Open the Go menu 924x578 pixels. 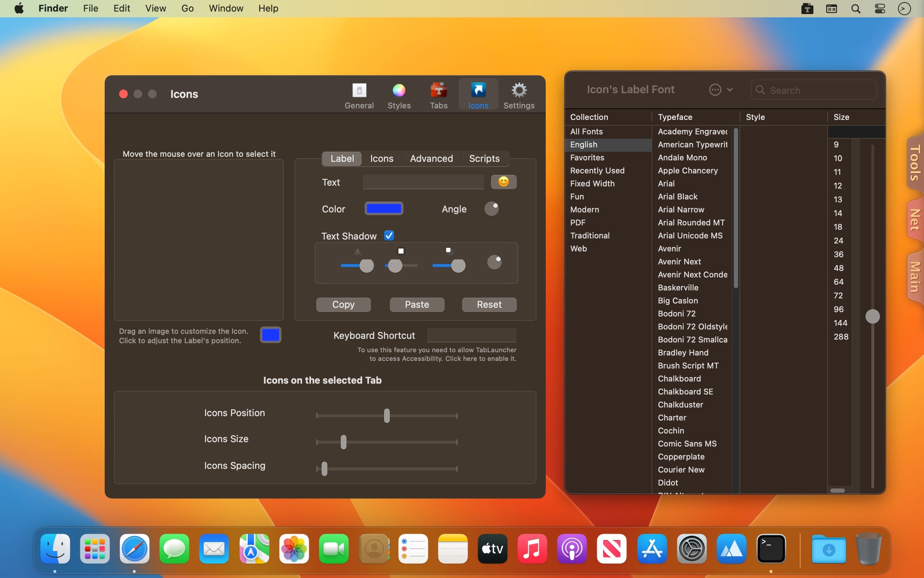(x=187, y=8)
